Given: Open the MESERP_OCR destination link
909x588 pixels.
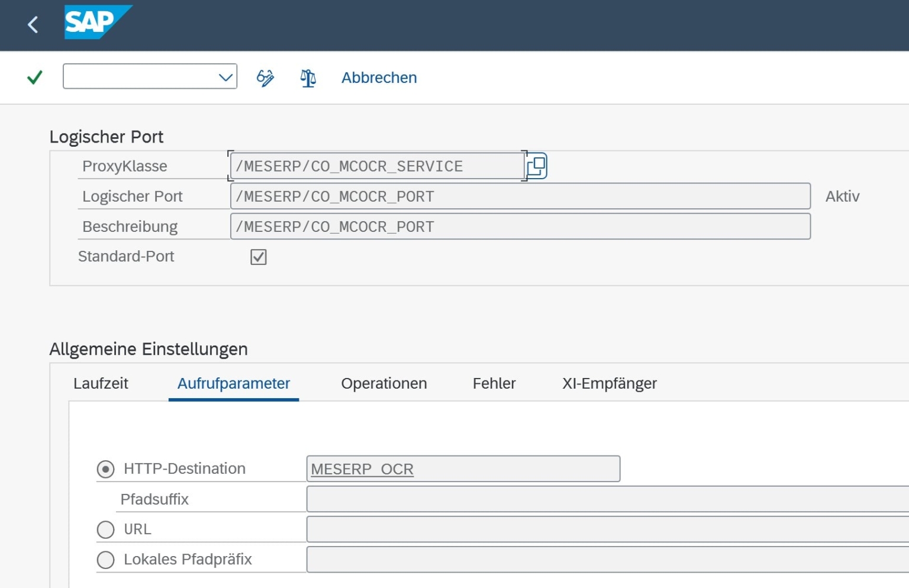Looking at the screenshot, I should [x=361, y=469].
